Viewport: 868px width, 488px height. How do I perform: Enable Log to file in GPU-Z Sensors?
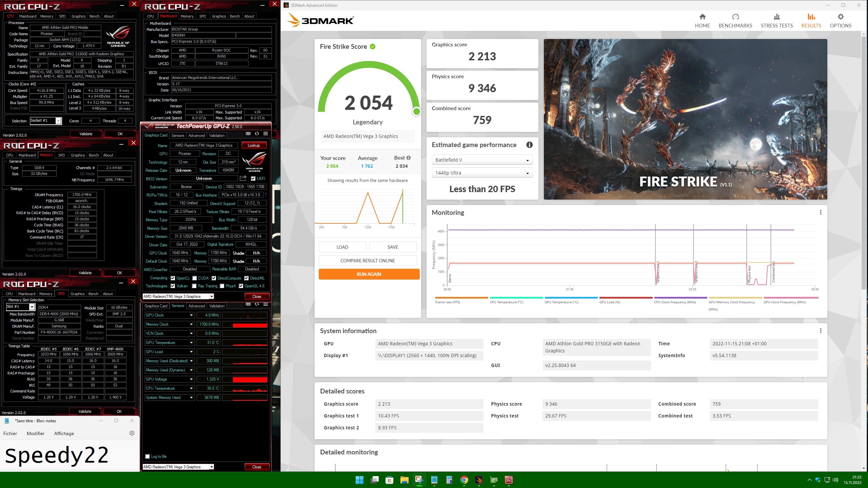(147, 456)
